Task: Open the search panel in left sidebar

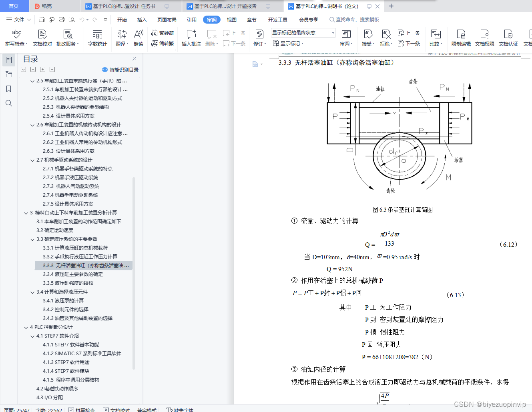Action: click(x=9, y=103)
